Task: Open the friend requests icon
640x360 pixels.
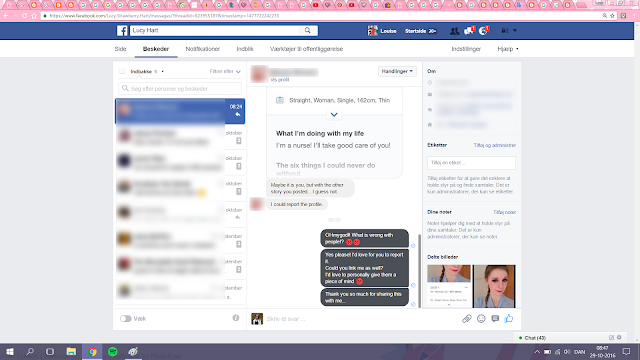Action: click(x=454, y=31)
